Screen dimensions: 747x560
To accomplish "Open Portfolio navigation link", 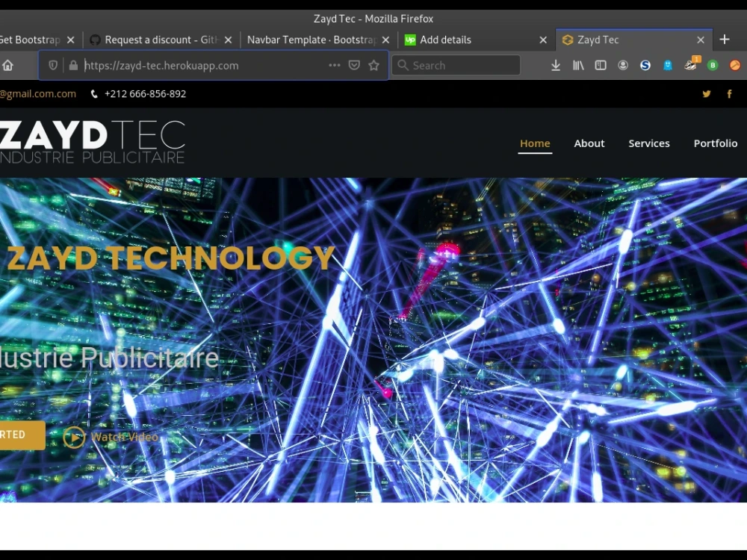I will 716,143.
